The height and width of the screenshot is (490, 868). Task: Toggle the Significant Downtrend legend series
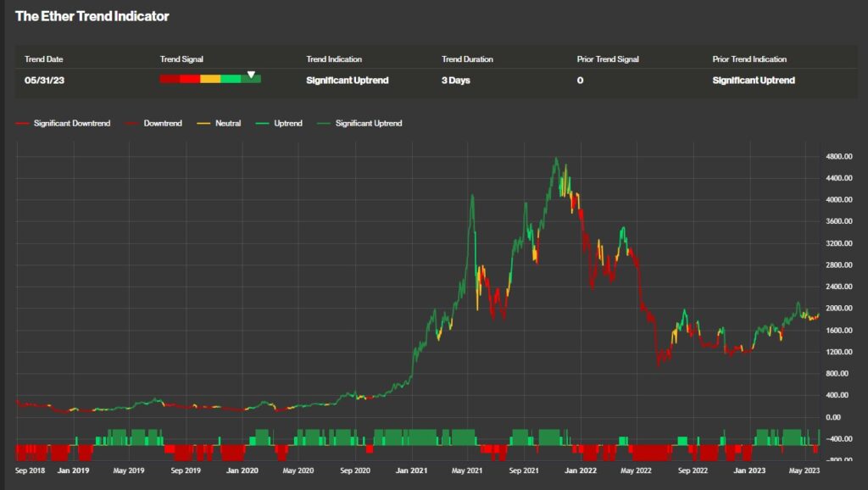[x=63, y=124]
